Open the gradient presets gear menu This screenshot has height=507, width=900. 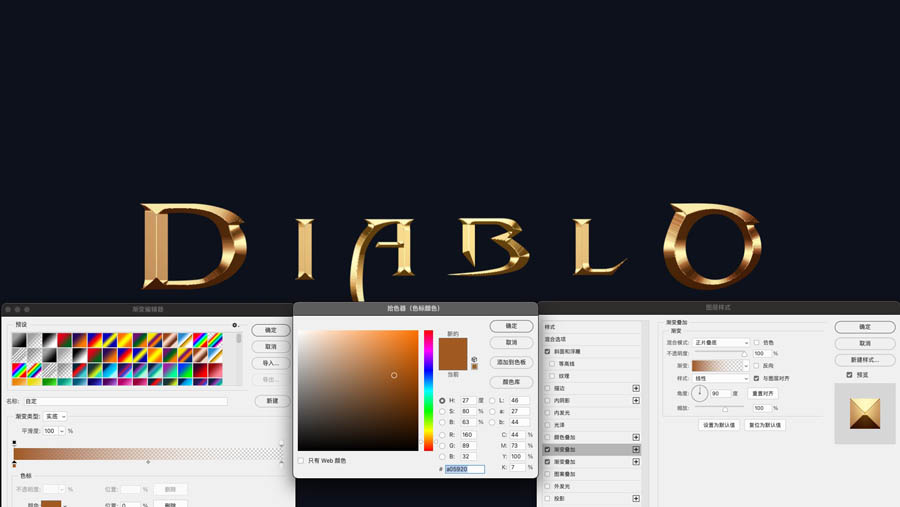click(235, 325)
